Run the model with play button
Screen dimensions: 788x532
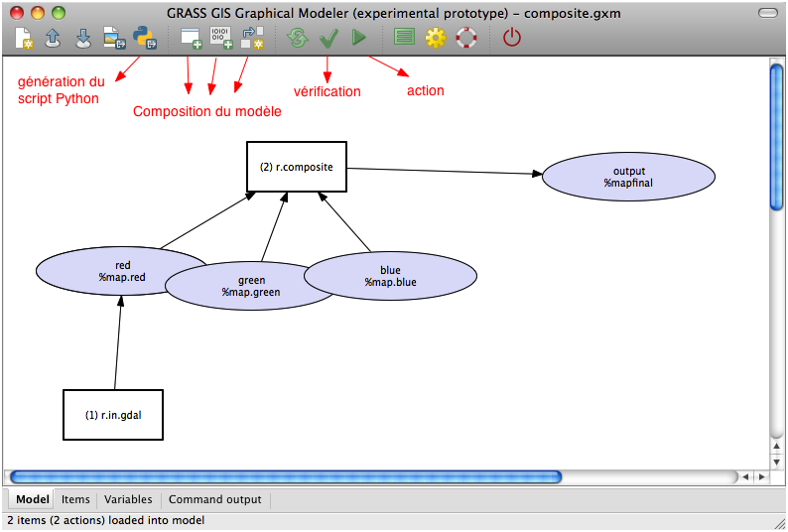[x=359, y=39]
